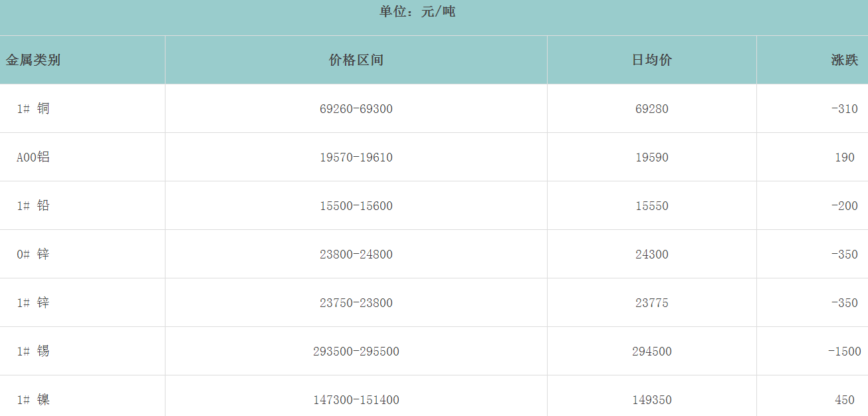Select nickel daily average 149350
This screenshot has height=416, width=868.
652,400
